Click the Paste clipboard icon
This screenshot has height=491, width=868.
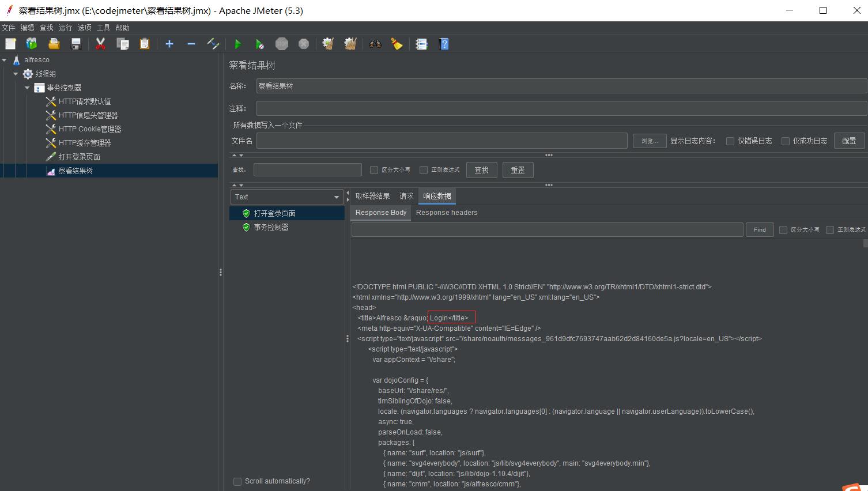(x=144, y=44)
